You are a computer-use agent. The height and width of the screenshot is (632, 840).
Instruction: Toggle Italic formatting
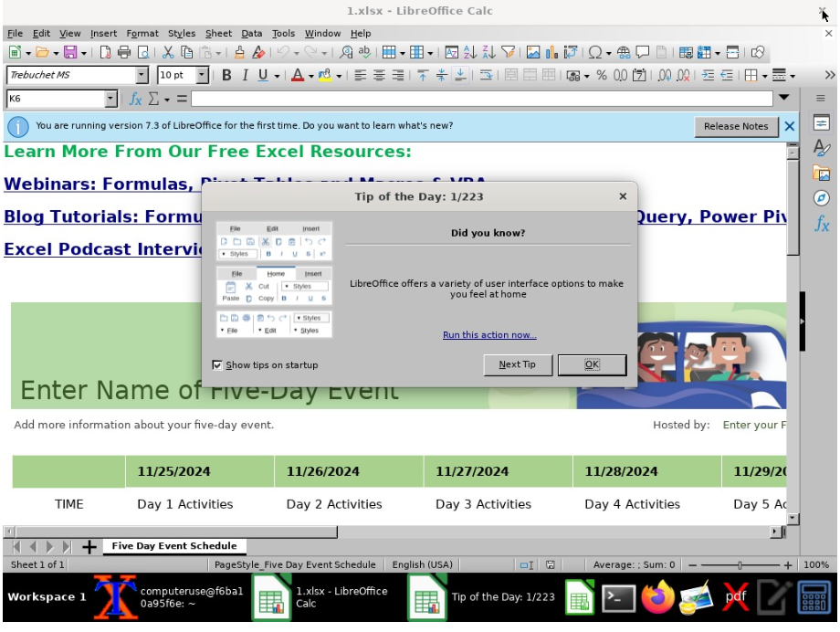tap(245, 75)
